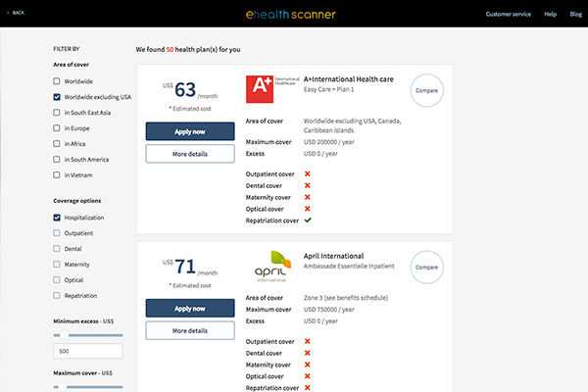
Task: Open the ehealth scanner logo homepage
Action: click(291, 15)
